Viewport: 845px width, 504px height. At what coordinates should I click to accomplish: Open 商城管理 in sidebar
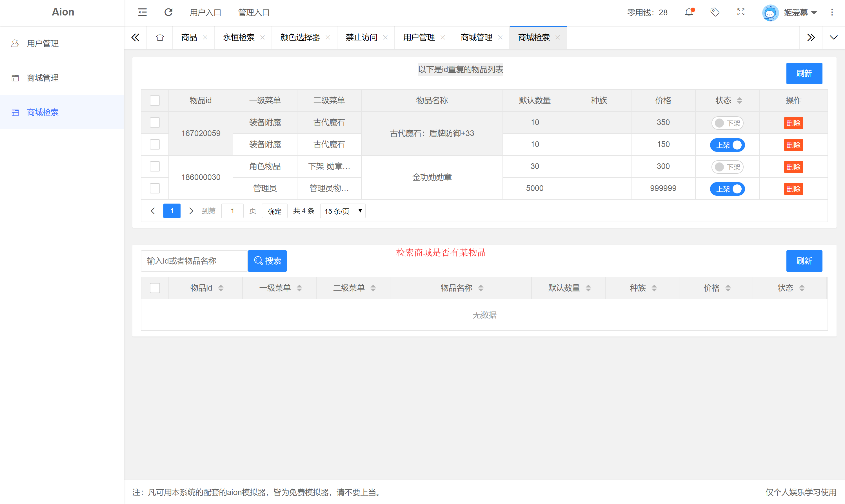(62, 78)
